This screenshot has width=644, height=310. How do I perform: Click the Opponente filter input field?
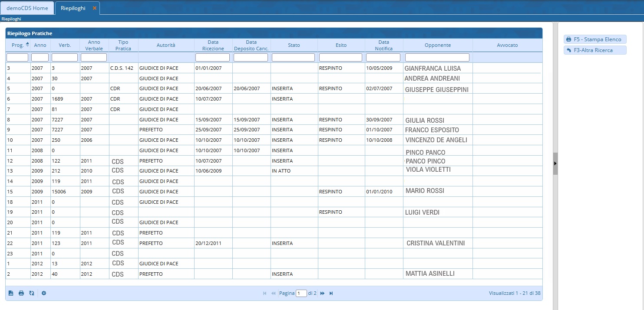pos(437,57)
